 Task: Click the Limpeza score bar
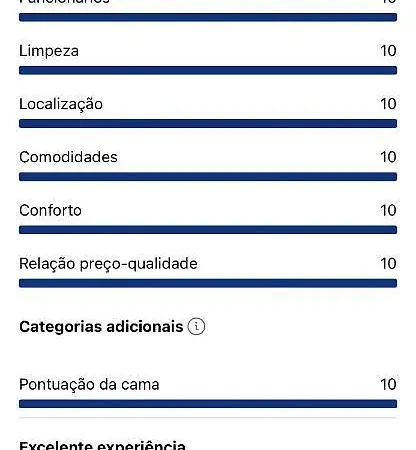[208, 70]
